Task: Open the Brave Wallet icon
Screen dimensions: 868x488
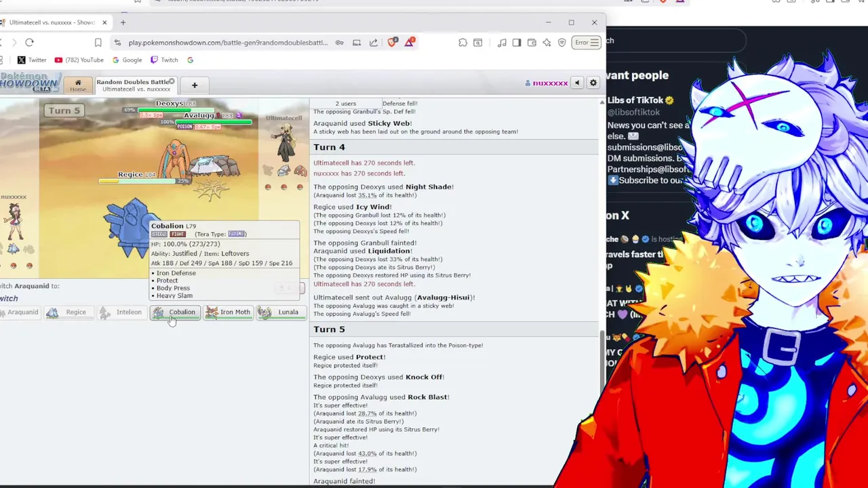Action: click(532, 43)
